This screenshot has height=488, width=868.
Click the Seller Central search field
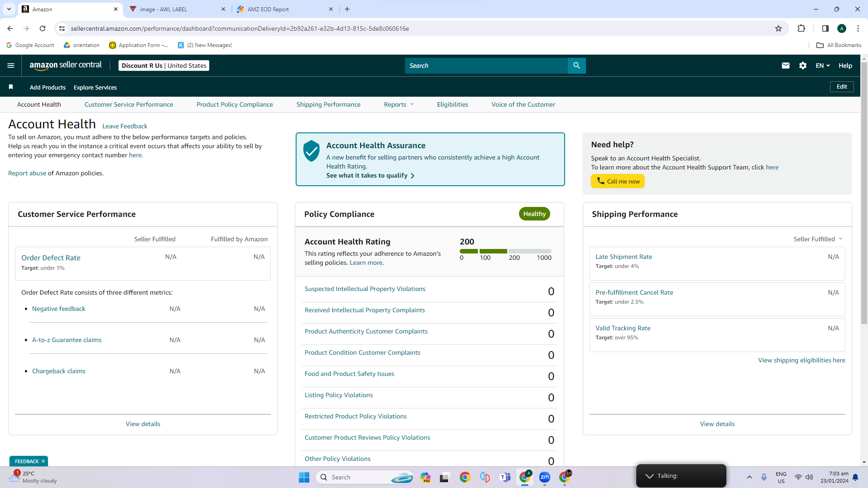(x=486, y=66)
